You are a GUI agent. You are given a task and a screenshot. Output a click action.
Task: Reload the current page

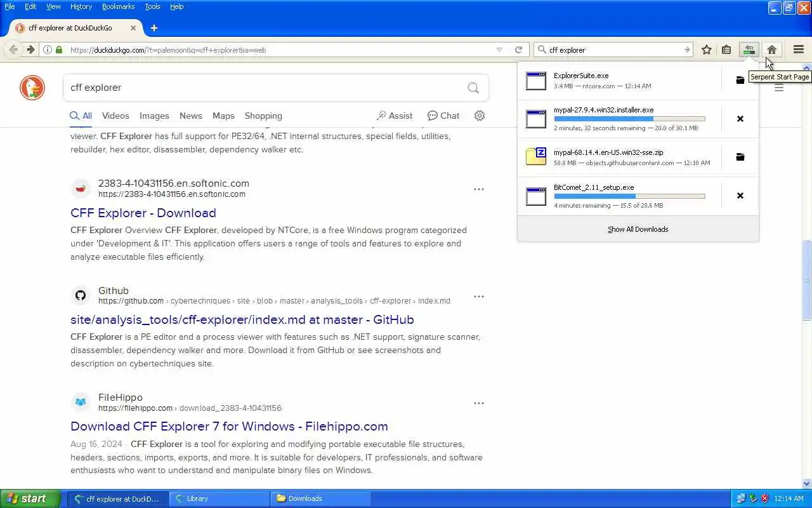coord(518,50)
